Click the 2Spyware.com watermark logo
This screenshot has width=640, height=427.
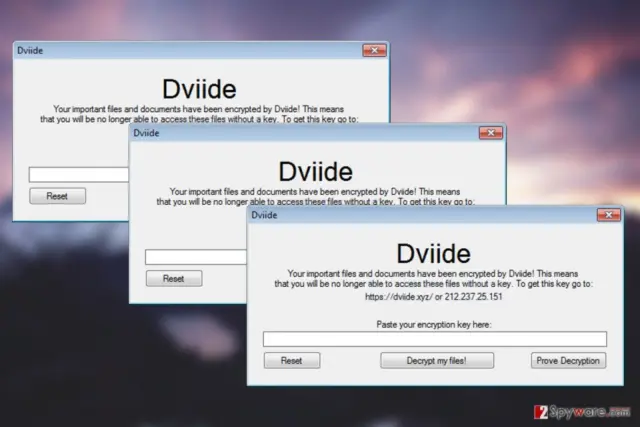click(582, 411)
